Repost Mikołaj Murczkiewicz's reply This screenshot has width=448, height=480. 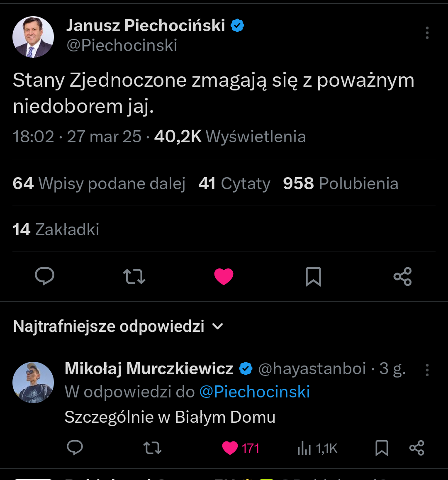[x=152, y=448]
